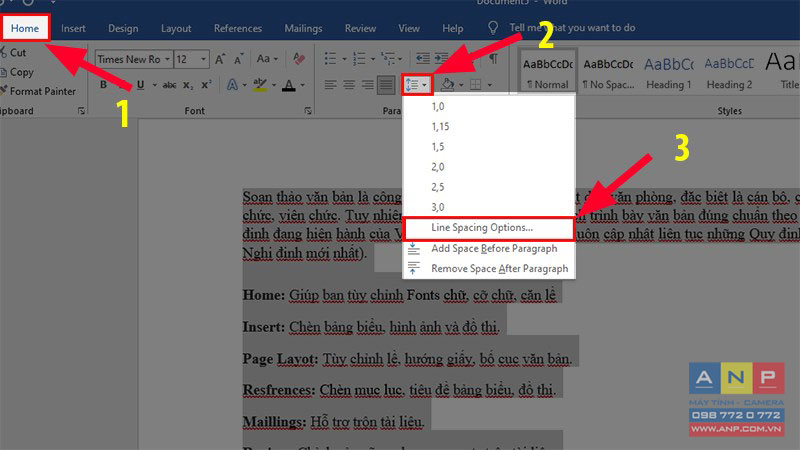Apply the Heading 2 style
This screenshot has width=800, height=450.
(x=729, y=72)
